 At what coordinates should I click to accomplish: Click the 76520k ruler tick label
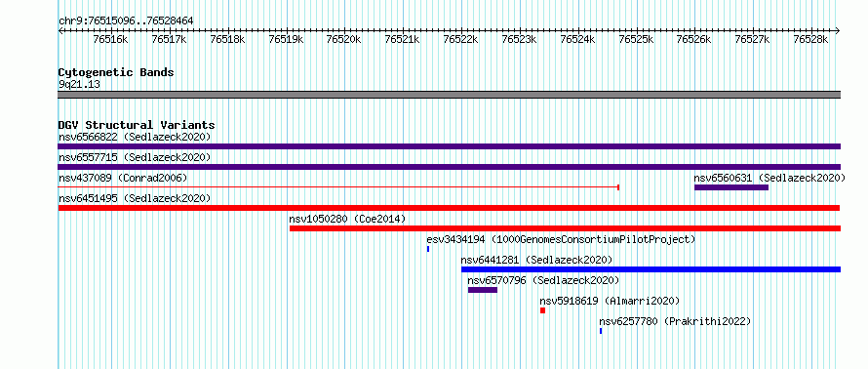344,40
